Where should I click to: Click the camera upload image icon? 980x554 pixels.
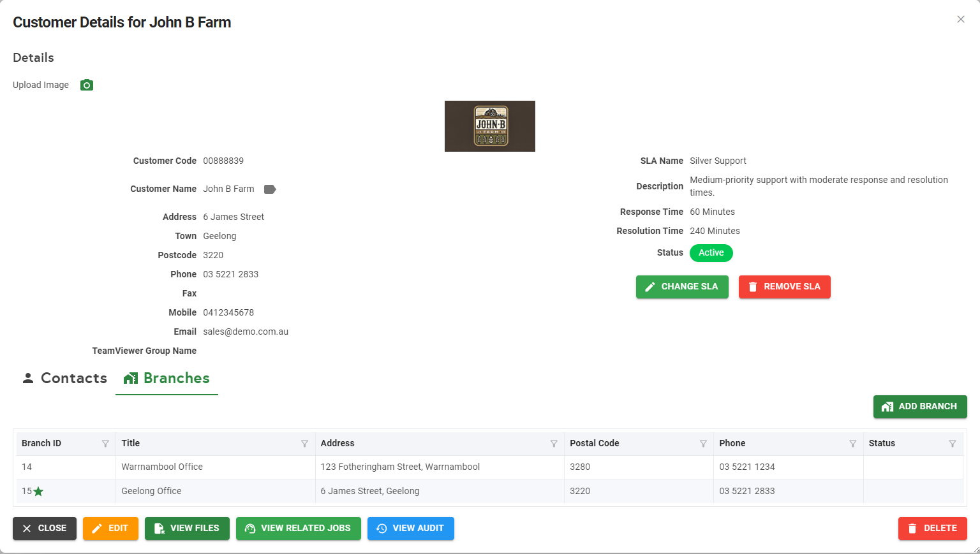click(87, 85)
